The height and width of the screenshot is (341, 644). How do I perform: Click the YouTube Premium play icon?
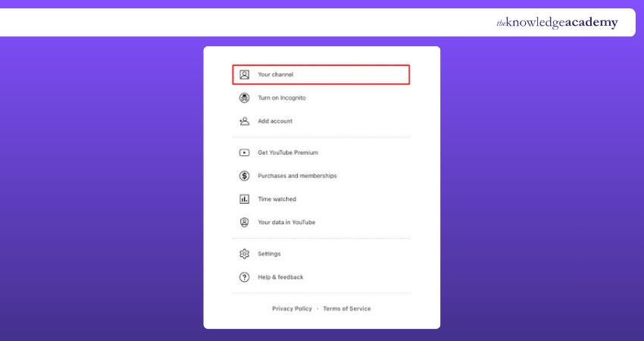pyautogui.click(x=245, y=152)
